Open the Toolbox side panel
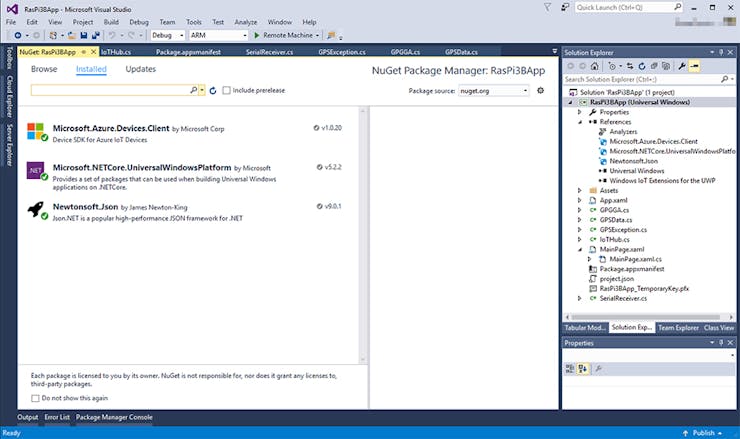 [x=8, y=58]
